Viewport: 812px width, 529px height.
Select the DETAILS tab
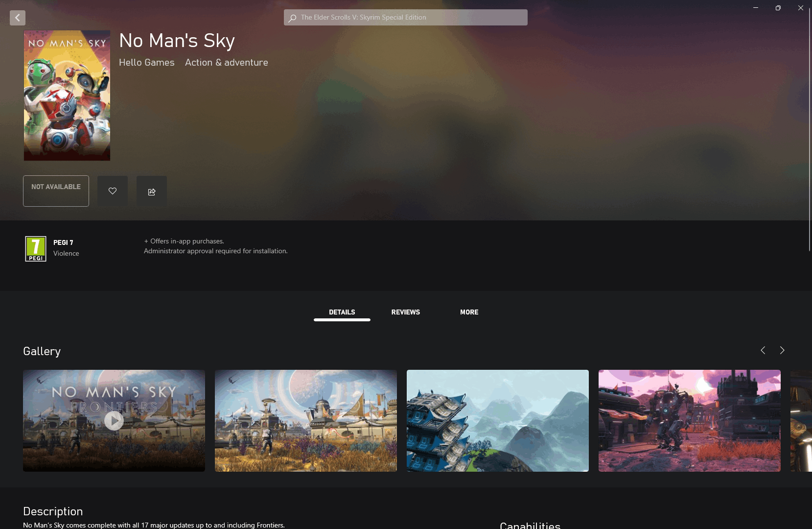(x=342, y=312)
